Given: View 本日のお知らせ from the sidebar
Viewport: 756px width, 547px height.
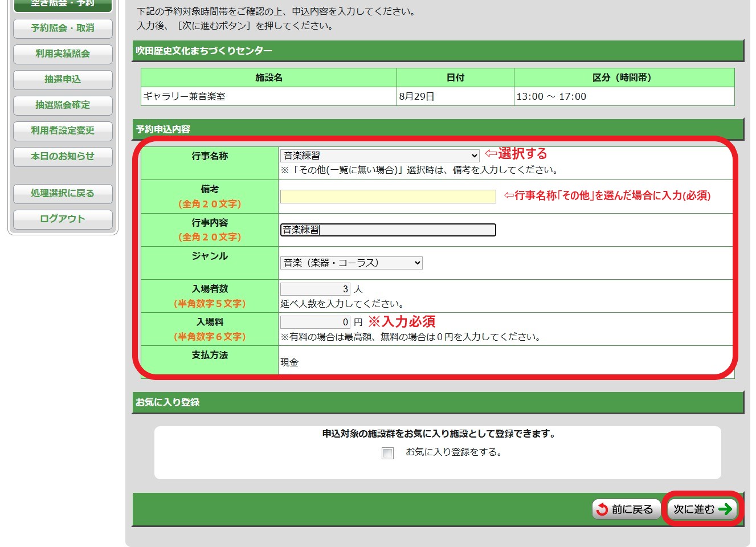Looking at the screenshot, I should pyautogui.click(x=63, y=156).
